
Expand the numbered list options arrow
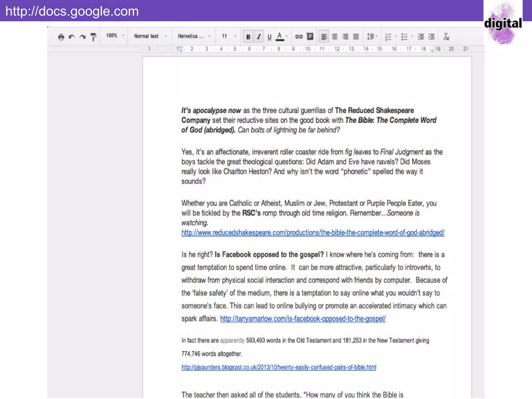pyautogui.click(x=396, y=36)
